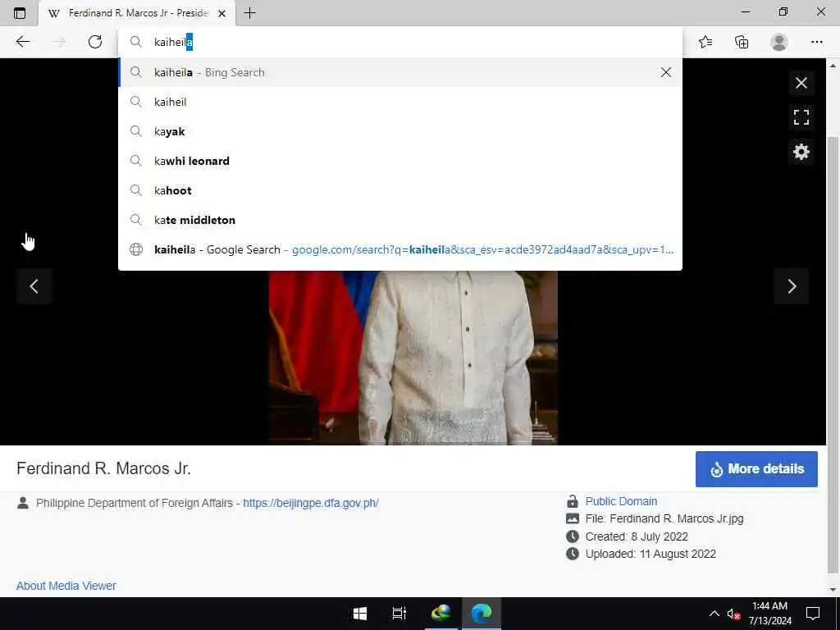
Task: Click the Created: 8 July 2022 text
Action: (x=637, y=536)
